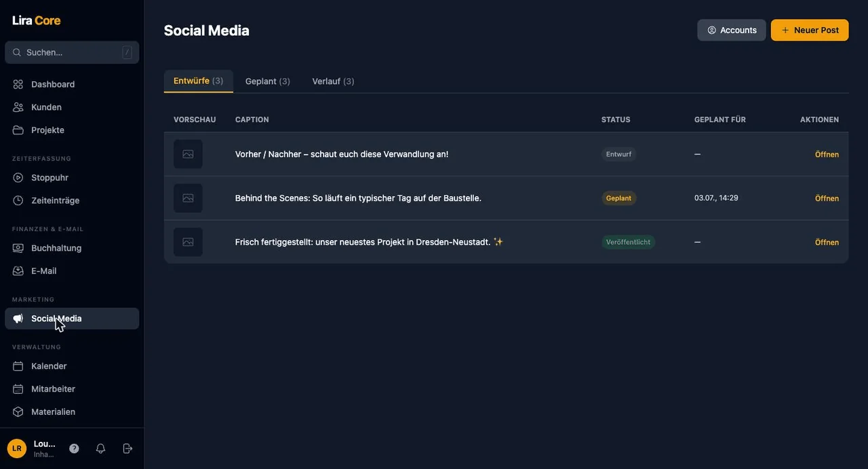Open the E-Mail page
Viewport: 868px width, 469px height.
click(x=72, y=271)
